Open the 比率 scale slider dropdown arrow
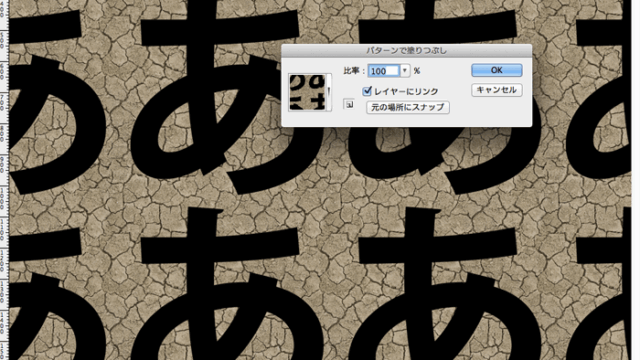 click(404, 71)
